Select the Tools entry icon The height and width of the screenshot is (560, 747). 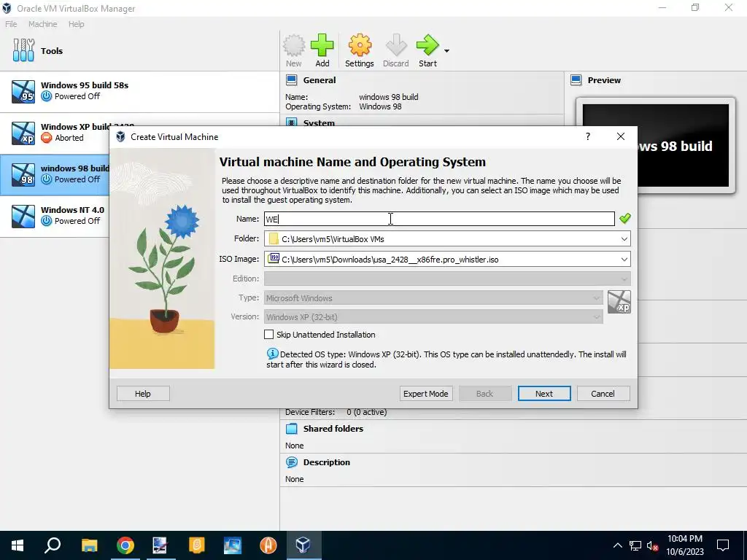point(24,50)
